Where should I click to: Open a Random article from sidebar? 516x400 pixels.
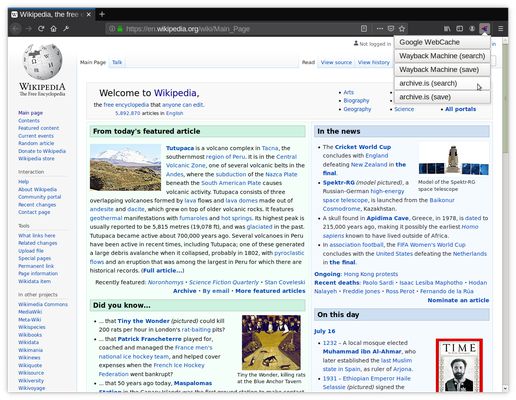coord(36,143)
